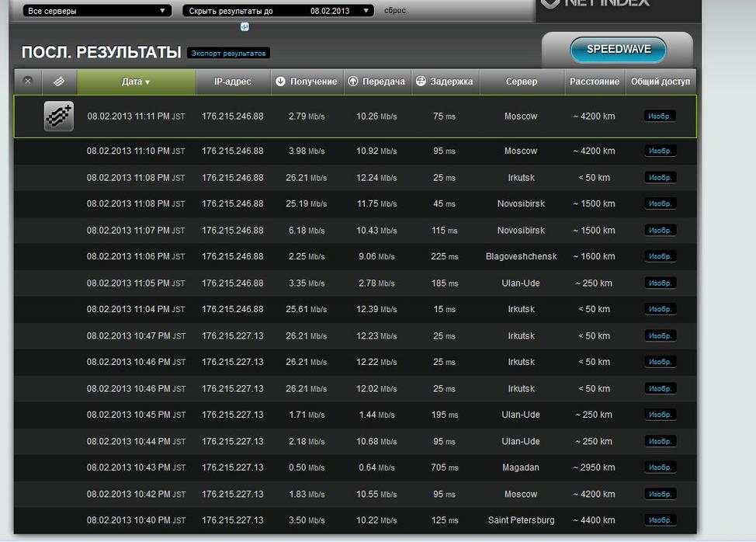Sort by 'Передача' upload column header
The image size is (756, 542).
377,82
